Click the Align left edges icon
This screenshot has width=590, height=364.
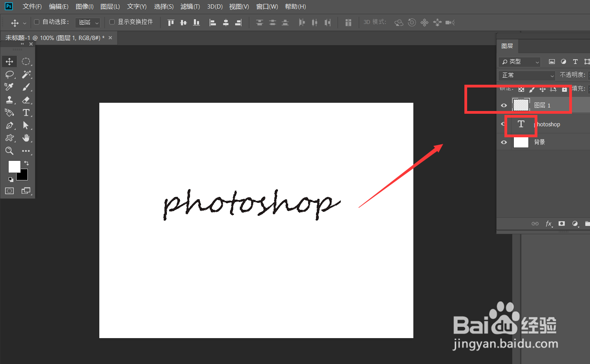point(213,23)
